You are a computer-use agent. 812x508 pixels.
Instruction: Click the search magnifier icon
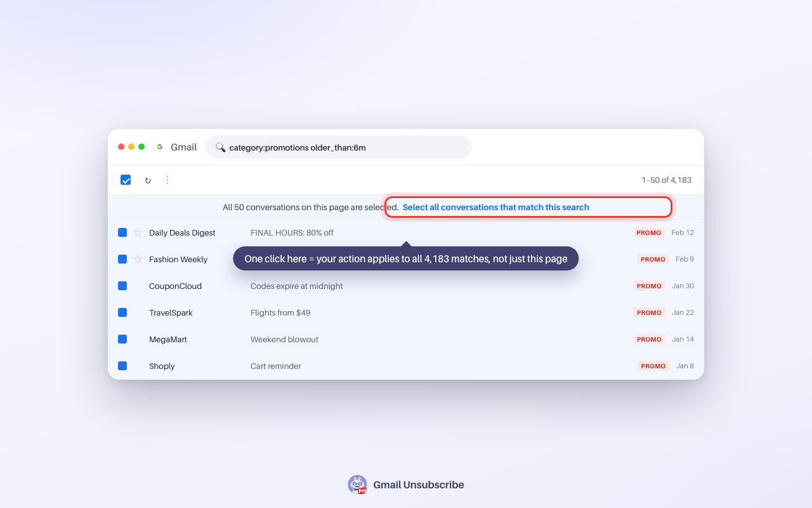[220, 147]
